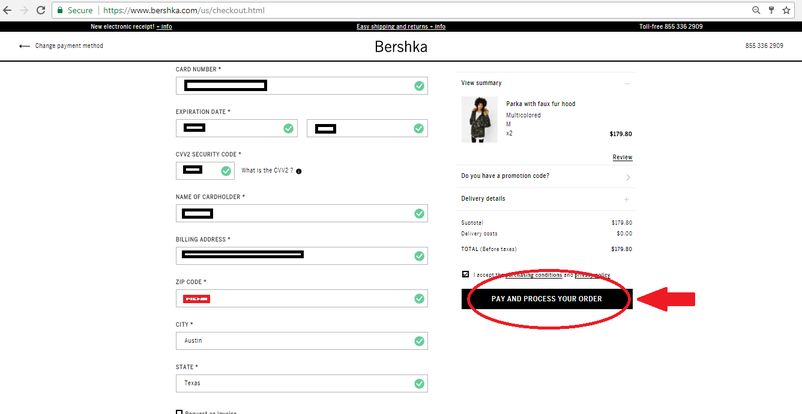The width and height of the screenshot is (802, 414).
Task: Collapse the View summary section
Action: tap(627, 83)
